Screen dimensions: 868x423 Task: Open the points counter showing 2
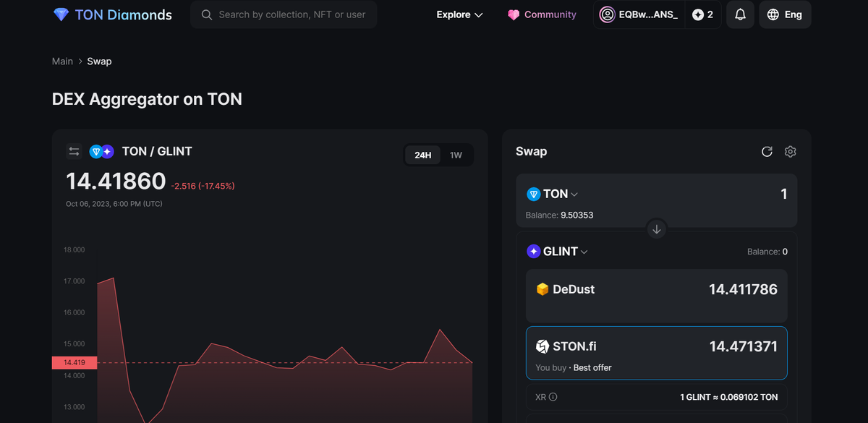tap(702, 14)
